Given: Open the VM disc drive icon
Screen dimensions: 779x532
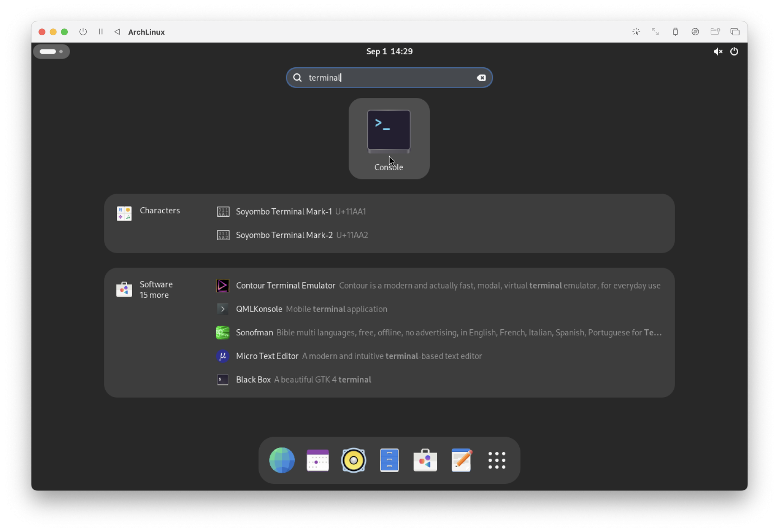Looking at the screenshot, I should pyautogui.click(x=695, y=32).
